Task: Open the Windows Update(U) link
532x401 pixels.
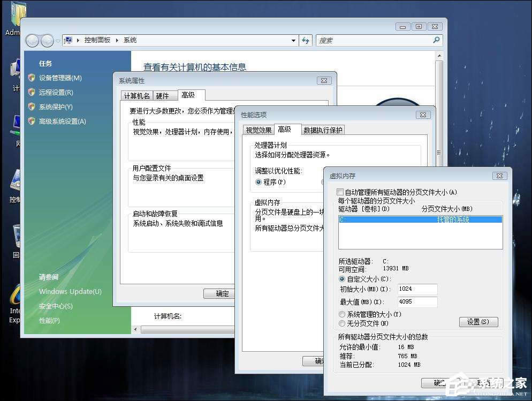Action: [70, 292]
